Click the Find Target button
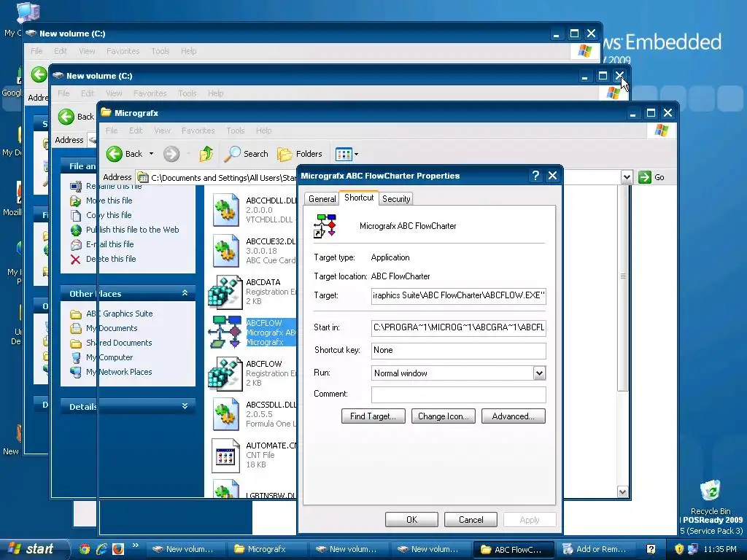The image size is (747, 560). [373, 416]
